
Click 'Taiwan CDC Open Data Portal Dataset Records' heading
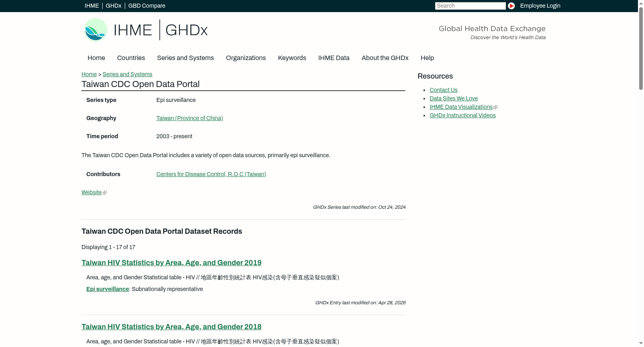coord(162,231)
